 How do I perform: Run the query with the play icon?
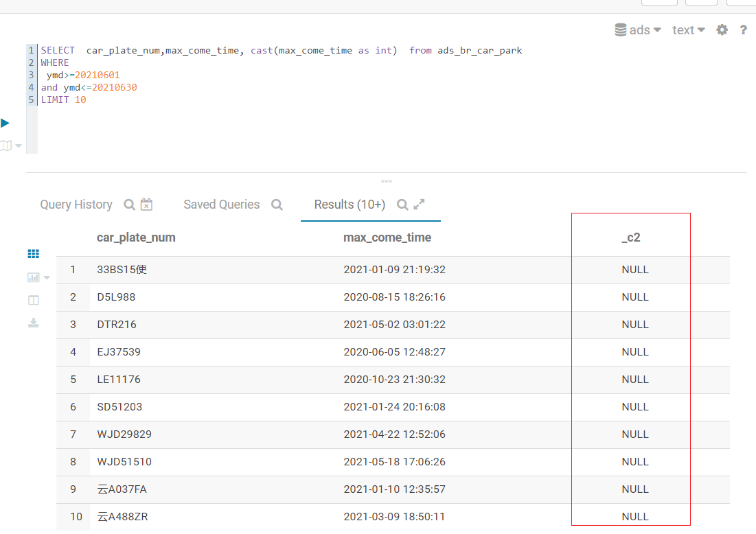5,123
